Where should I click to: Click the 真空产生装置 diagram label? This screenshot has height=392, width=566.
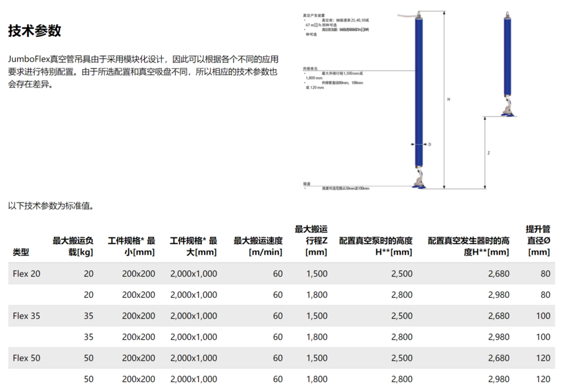tap(314, 16)
